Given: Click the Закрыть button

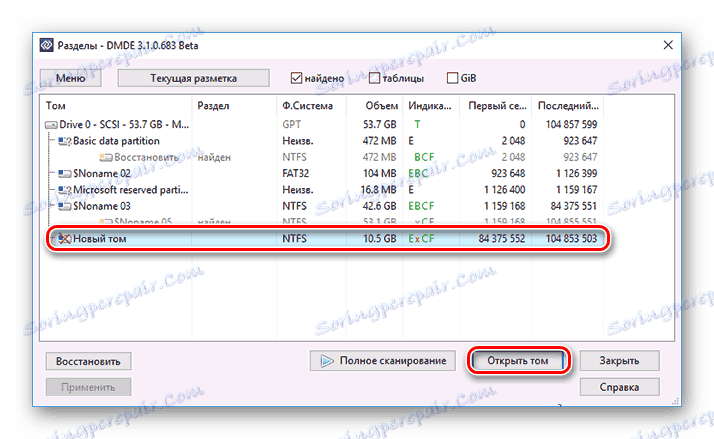Looking at the screenshot, I should pos(619,361).
